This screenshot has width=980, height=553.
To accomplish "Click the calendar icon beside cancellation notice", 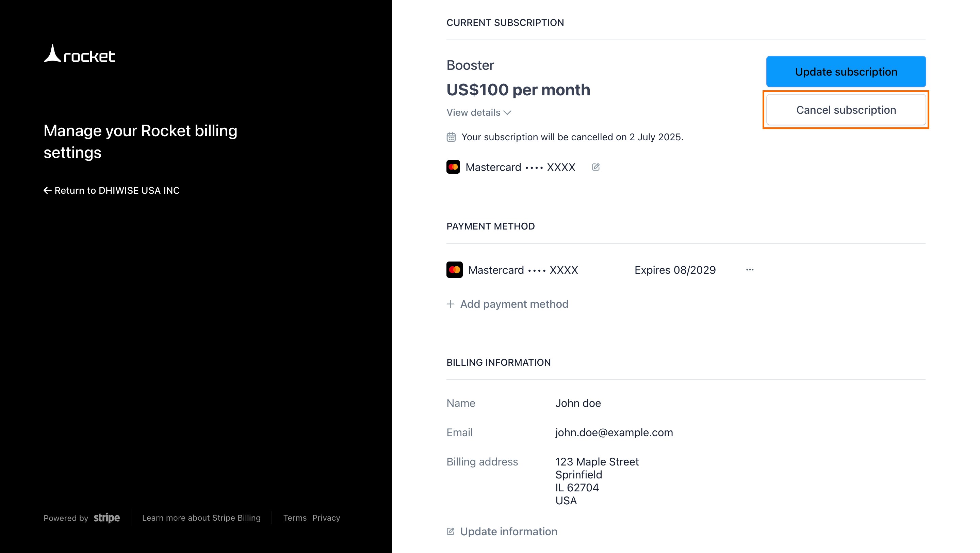I will pos(451,137).
